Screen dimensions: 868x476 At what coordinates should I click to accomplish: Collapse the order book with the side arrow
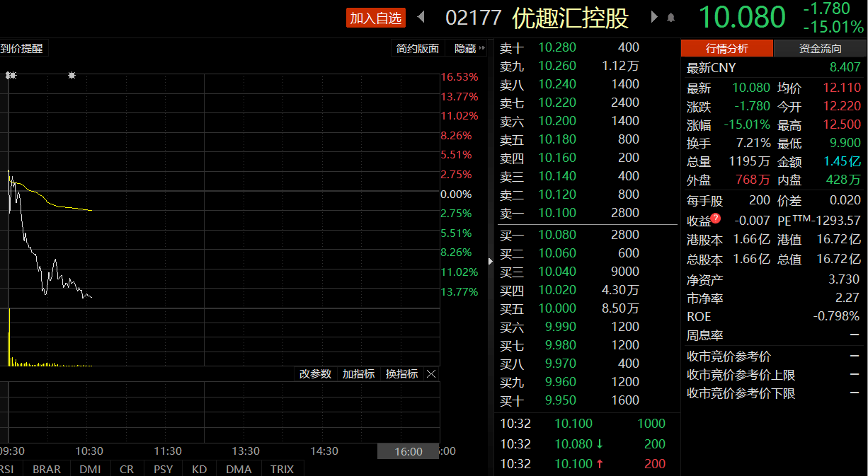[x=491, y=262]
